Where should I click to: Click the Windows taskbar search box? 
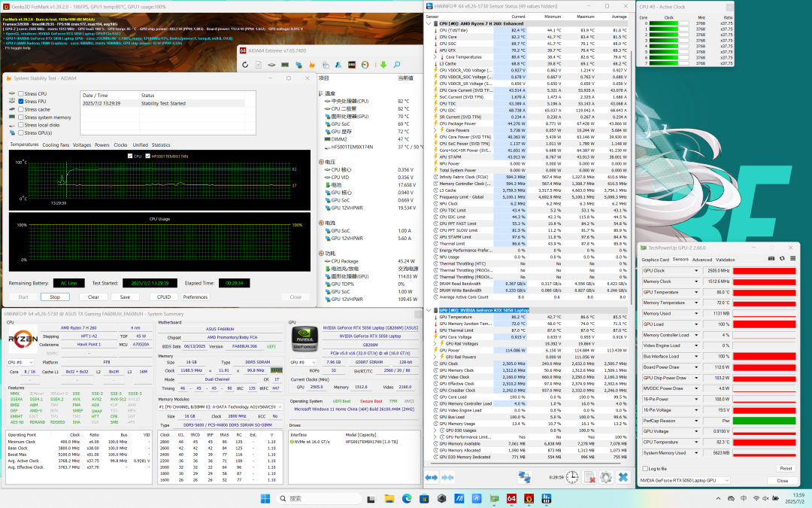point(317,499)
